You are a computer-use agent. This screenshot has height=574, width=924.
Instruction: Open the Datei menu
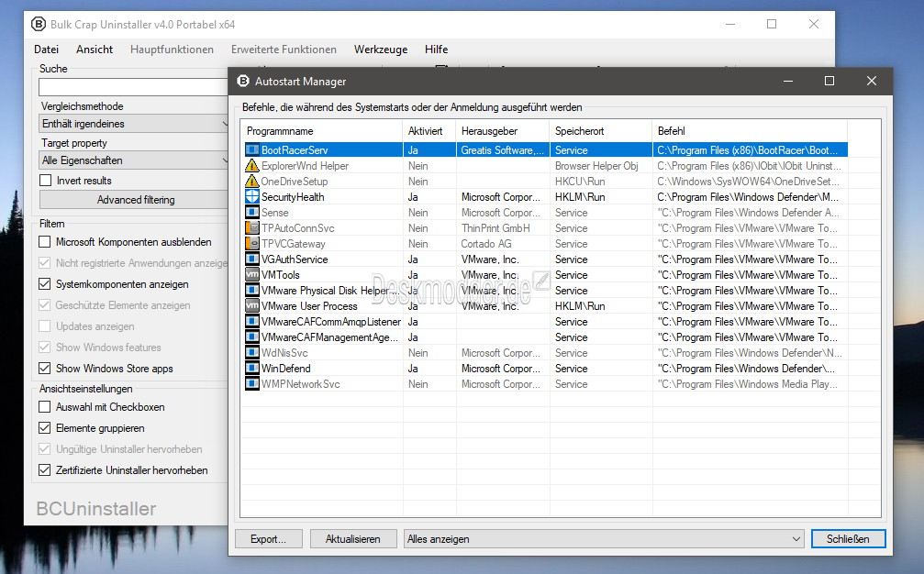tap(47, 50)
